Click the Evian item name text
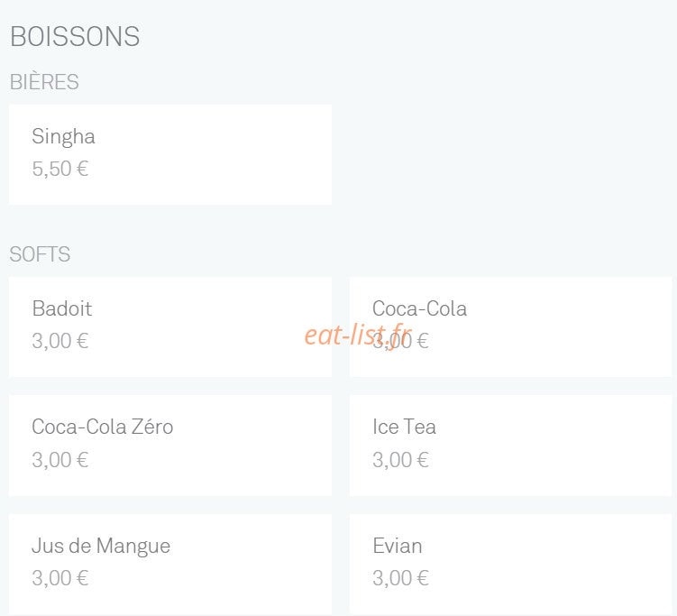 tap(398, 546)
